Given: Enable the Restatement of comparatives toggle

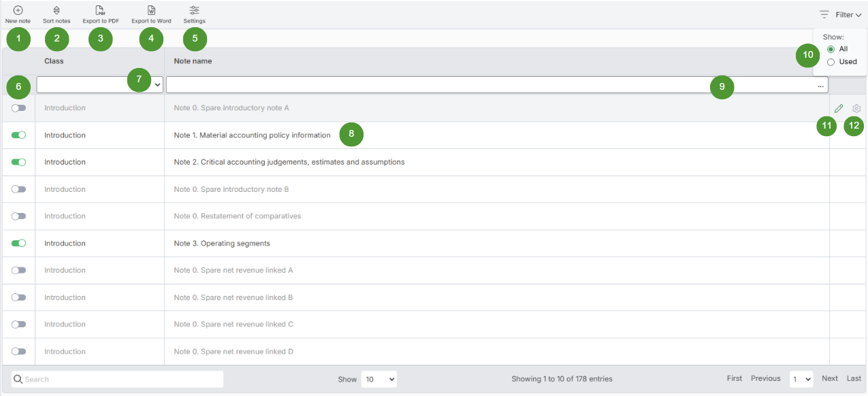Looking at the screenshot, I should click(x=18, y=216).
